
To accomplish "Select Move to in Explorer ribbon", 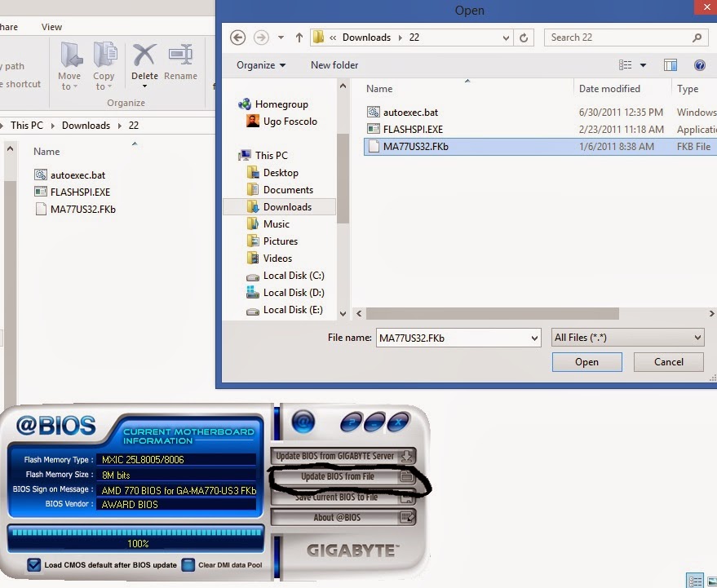I will (69, 66).
